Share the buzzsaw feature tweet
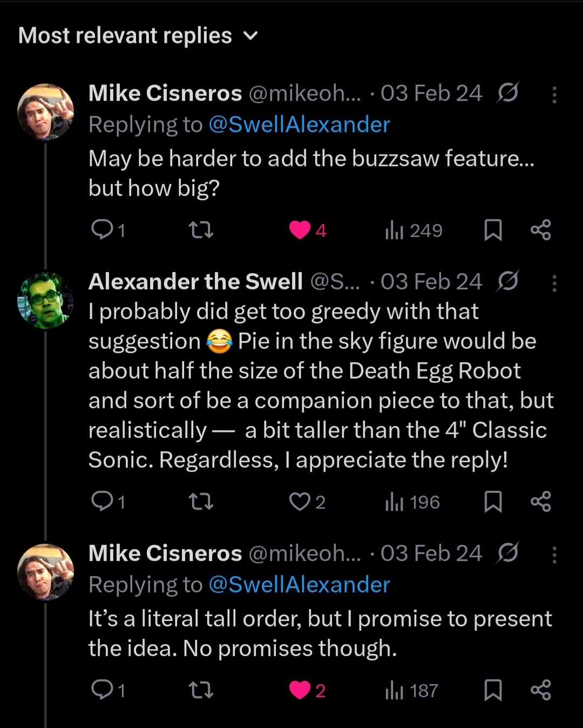583x728 pixels. coord(540,230)
